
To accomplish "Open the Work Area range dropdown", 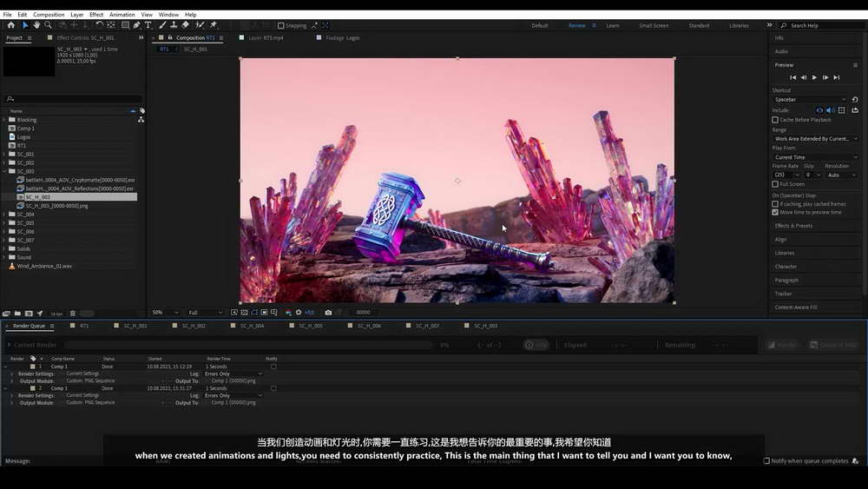I will point(816,139).
